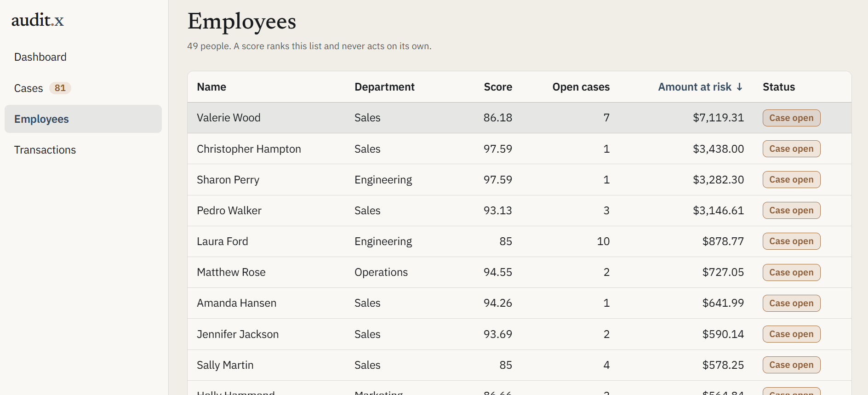
Task: Select Employees in the sidebar
Action: tap(83, 119)
